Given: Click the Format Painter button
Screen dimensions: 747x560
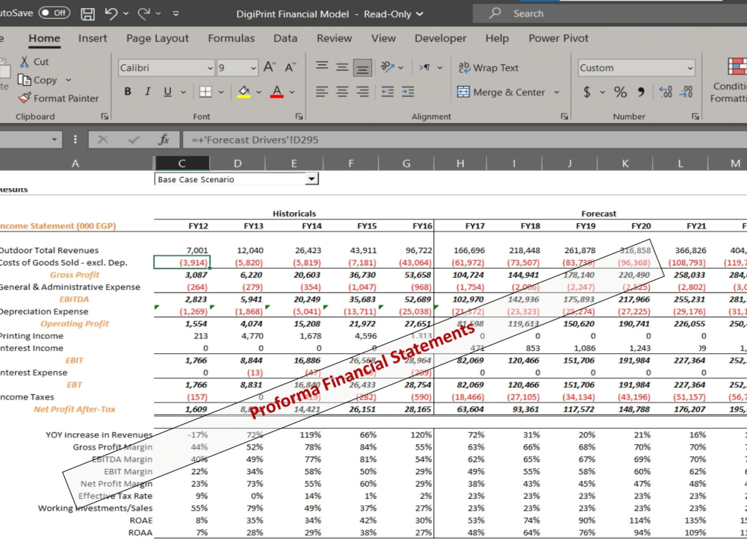Looking at the screenshot, I should tap(58, 98).
